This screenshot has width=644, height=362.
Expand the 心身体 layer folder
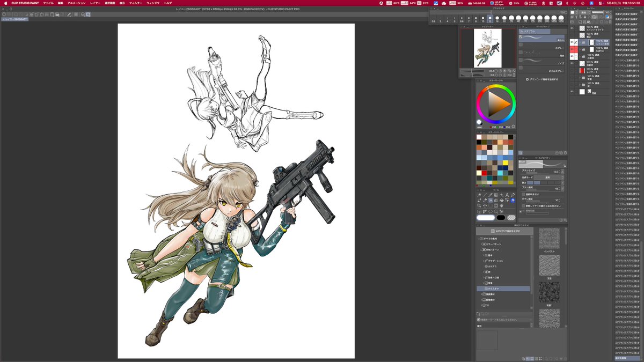click(580, 56)
